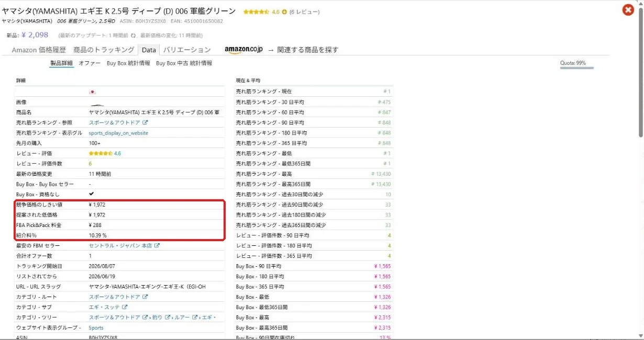Click the star rating in the product title line
This screenshot has height=340, width=644.
click(x=256, y=12)
